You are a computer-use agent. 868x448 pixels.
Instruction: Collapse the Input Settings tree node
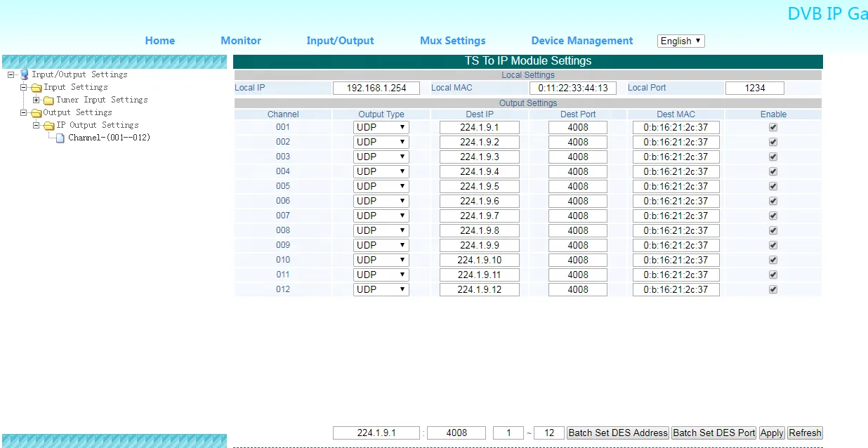pos(23,88)
